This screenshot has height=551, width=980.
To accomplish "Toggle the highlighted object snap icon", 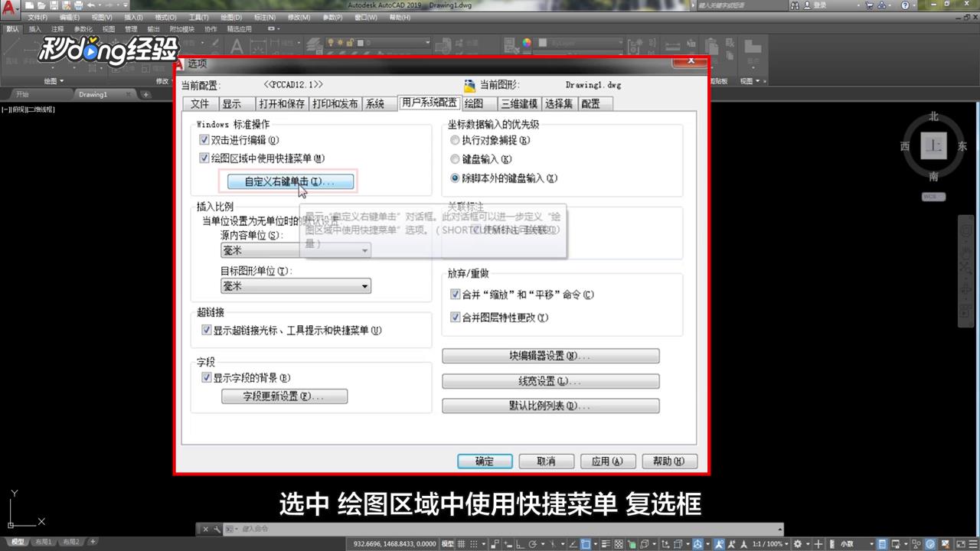I will click(x=586, y=543).
